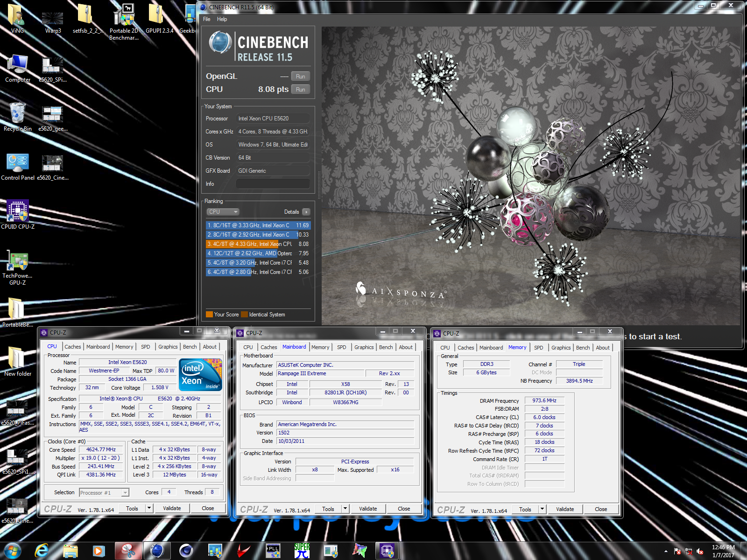Click Validate in CPU-Z Memory window
Screen dimensions: 747x560
coord(565,509)
